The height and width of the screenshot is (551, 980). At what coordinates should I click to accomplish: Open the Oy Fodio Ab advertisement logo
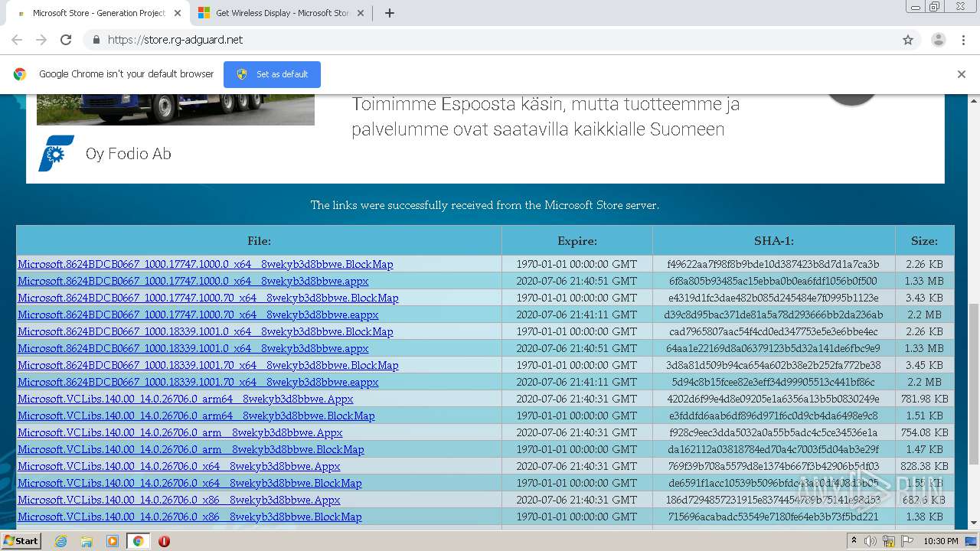tap(57, 153)
